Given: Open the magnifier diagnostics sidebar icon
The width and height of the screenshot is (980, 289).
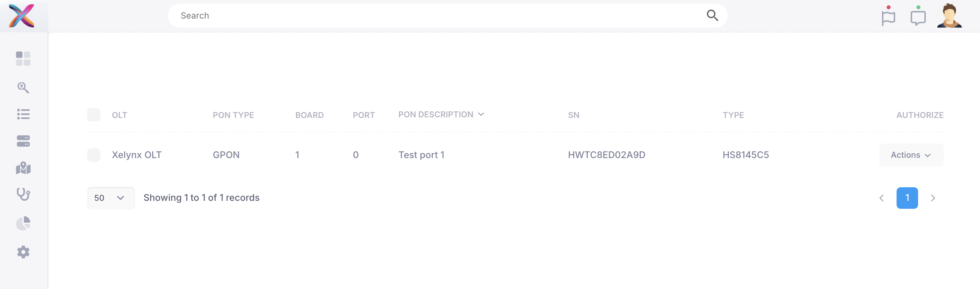Looking at the screenshot, I should 23,87.
